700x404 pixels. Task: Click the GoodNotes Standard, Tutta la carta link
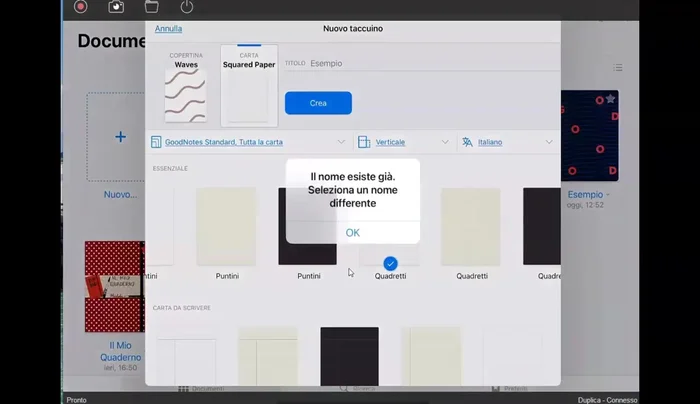click(x=224, y=142)
